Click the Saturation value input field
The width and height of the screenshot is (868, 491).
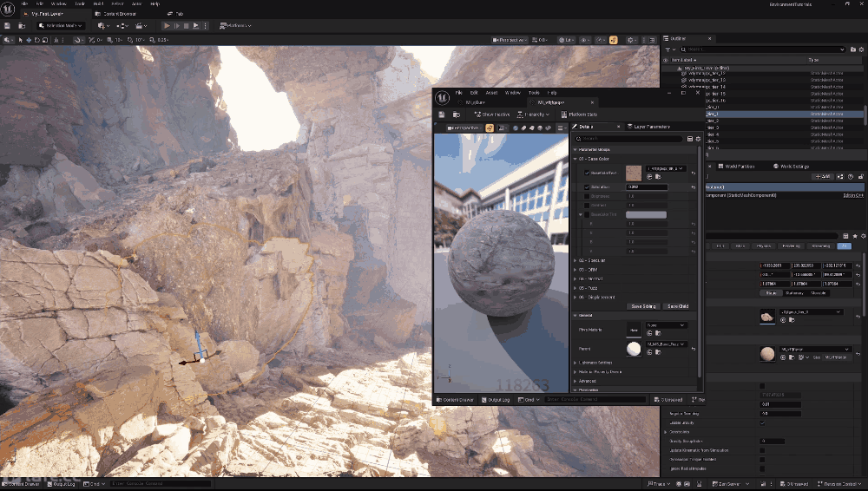(x=647, y=187)
